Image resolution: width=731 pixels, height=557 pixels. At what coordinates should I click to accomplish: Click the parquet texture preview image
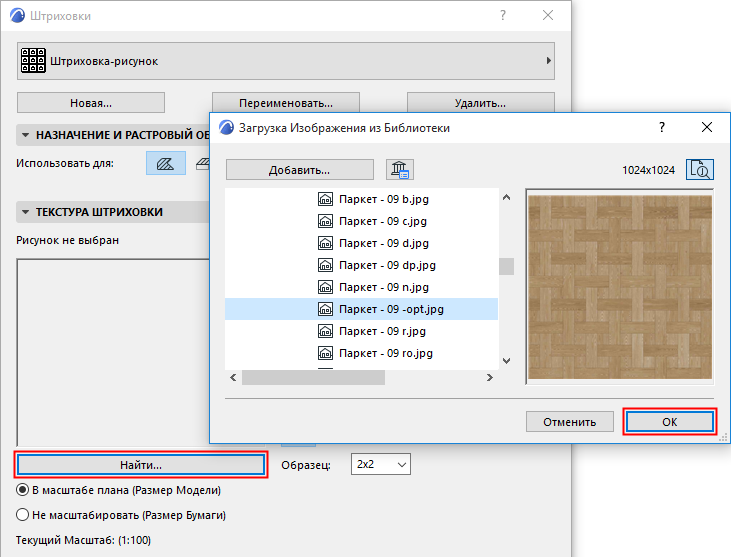tap(620, 287)
